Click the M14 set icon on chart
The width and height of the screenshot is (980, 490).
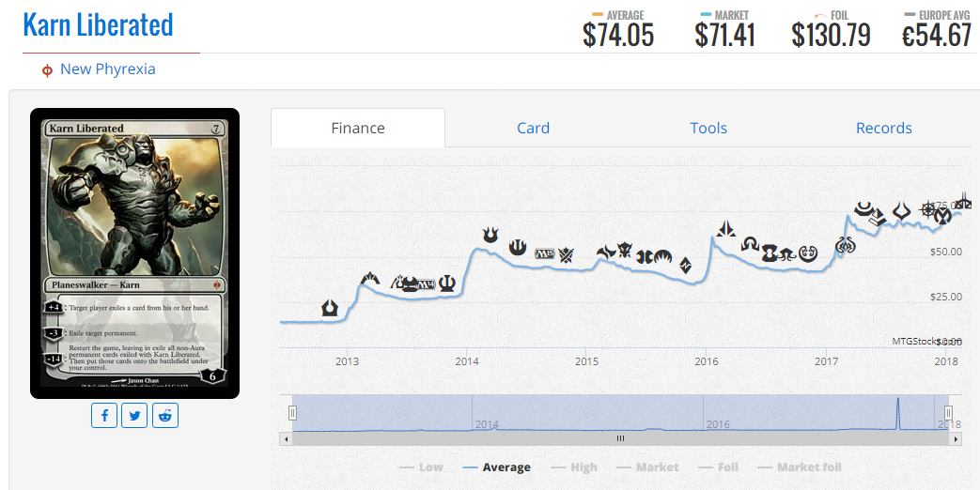pos(427,284)
